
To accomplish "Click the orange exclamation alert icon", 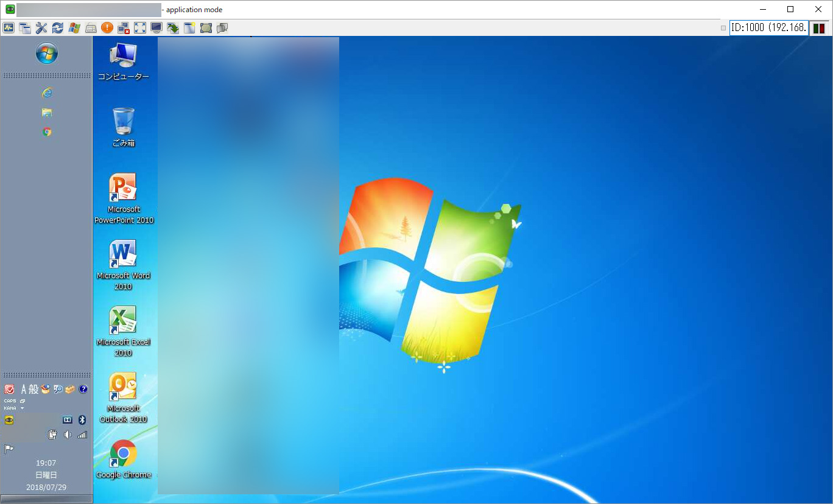I will coord(107,27).
